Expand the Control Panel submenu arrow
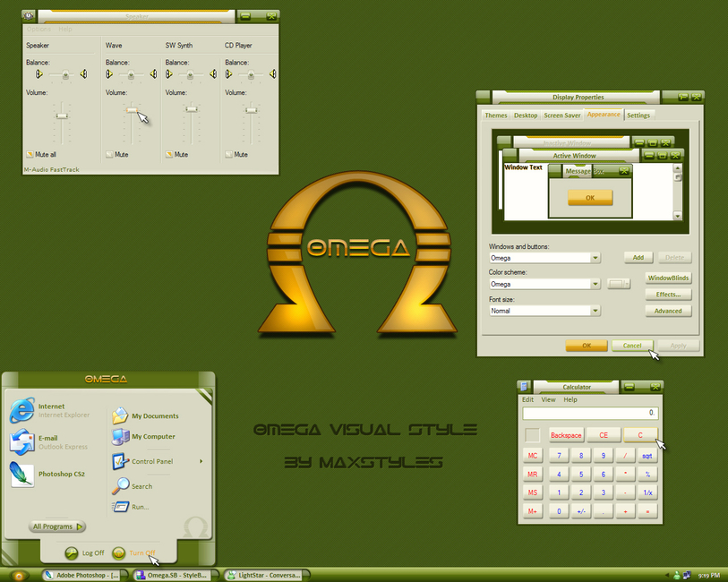Screen dimensions: 728x582 tap(201, 461)
